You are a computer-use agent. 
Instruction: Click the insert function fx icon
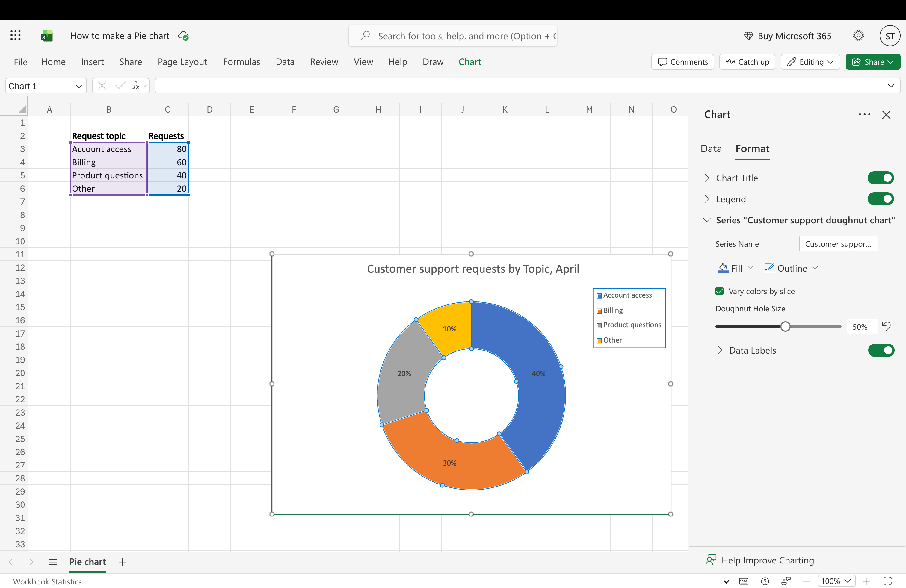(136, 86)
